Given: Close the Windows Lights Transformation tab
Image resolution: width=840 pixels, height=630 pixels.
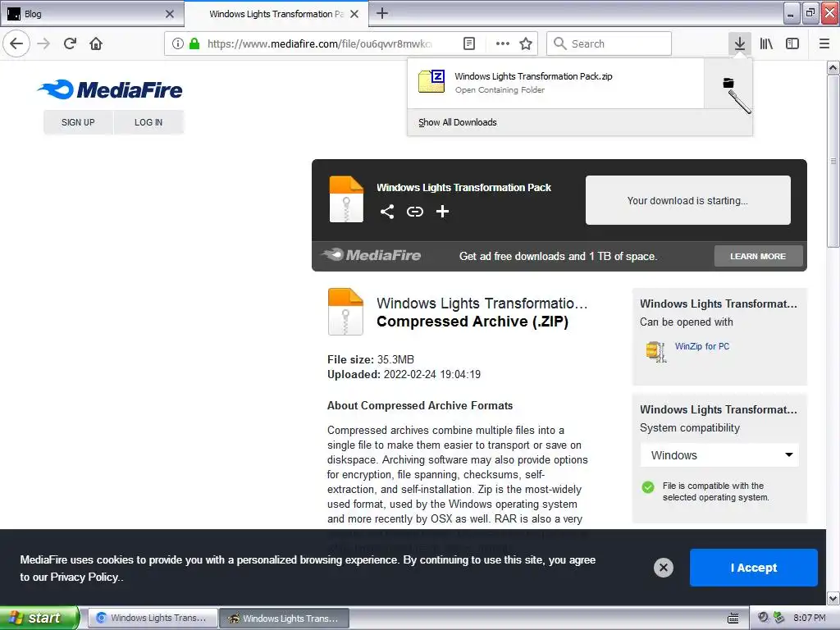Looking at the screenshot, I should [x=354, y=14].
